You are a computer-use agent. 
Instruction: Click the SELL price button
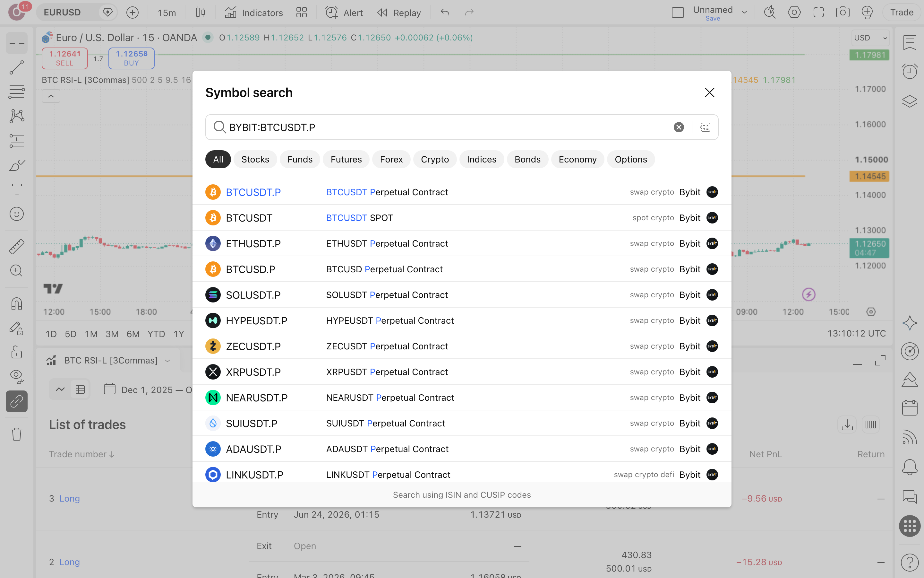64,58
